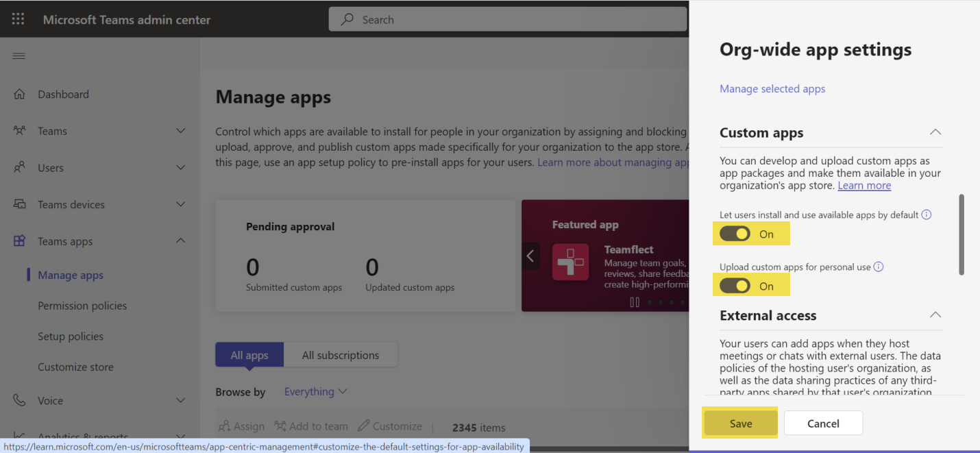
Task: Select the All apps tab
Action: pos(249,355)
